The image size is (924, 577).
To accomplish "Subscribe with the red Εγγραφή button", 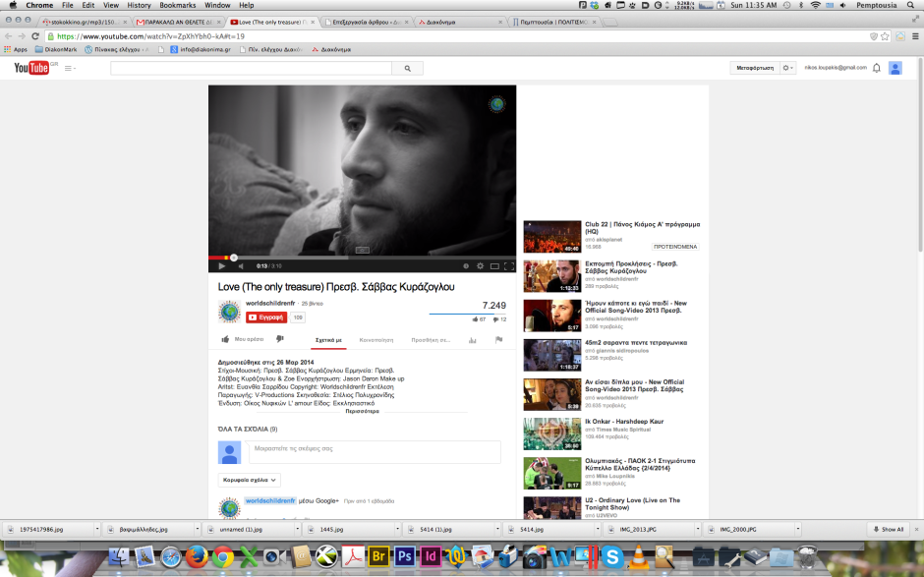I will 265,317.
